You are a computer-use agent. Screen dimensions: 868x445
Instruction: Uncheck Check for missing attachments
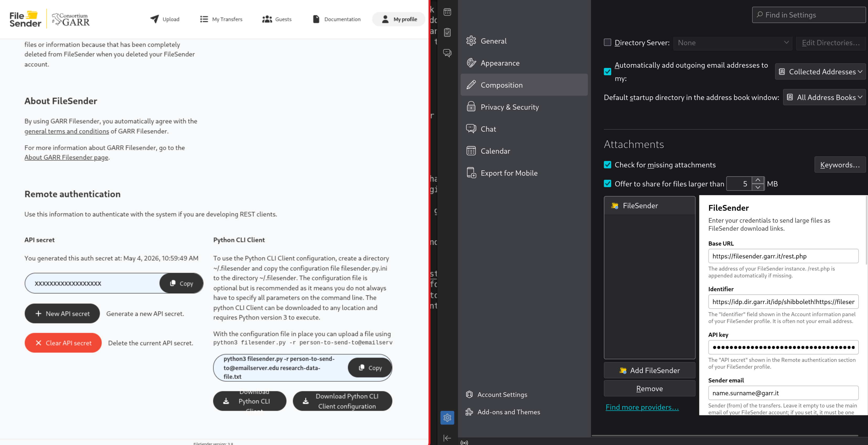click(607, 165)
